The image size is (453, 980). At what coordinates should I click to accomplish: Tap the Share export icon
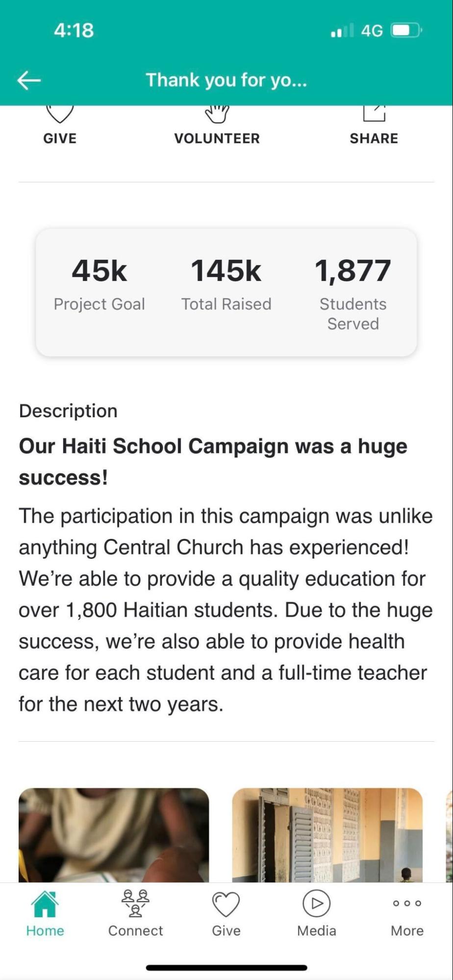(x=374, y=113)
